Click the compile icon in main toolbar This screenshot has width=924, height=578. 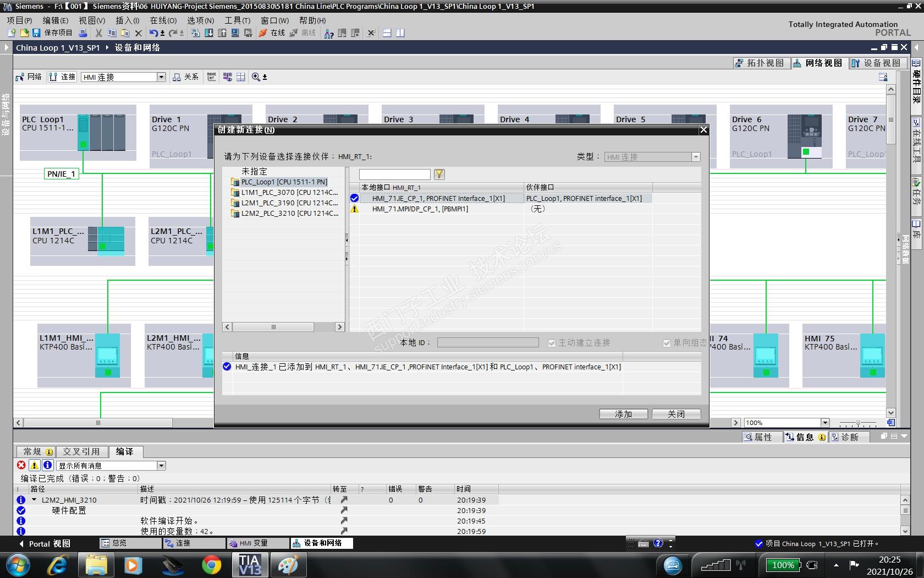coord(195,33)
